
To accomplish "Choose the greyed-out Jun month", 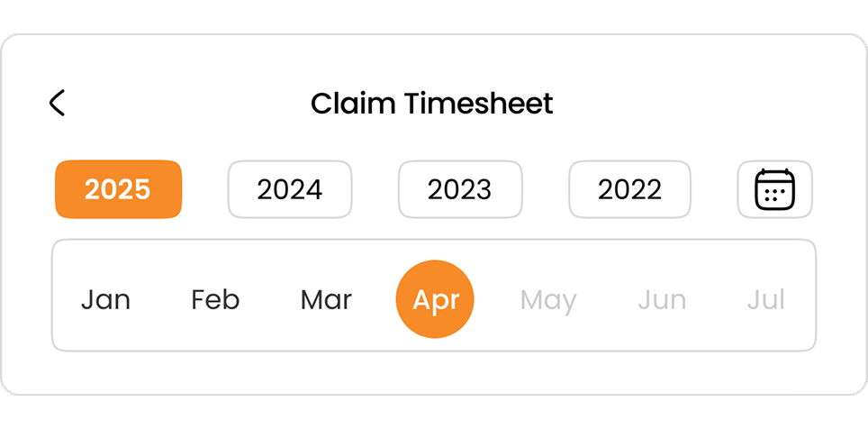I will point(662,300).
